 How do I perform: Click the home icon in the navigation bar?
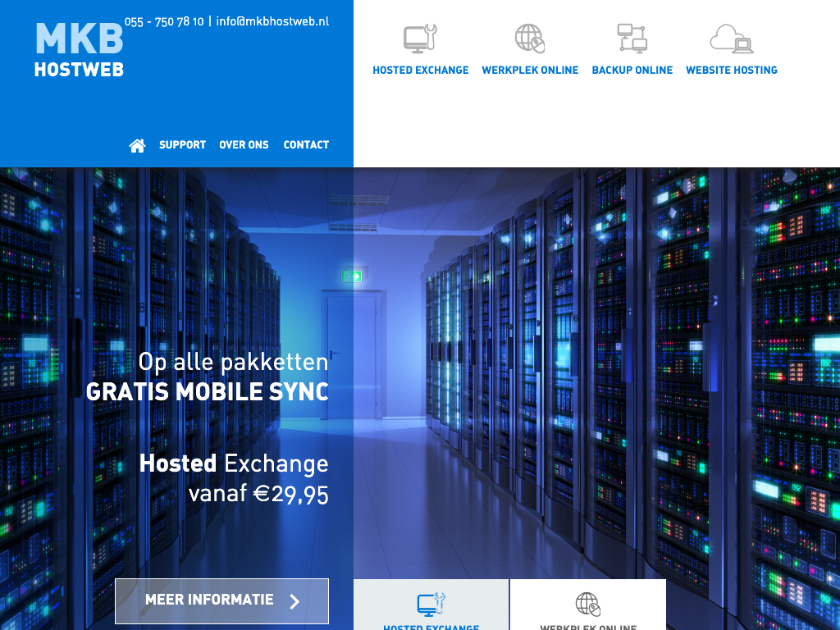tap(137, 145)
